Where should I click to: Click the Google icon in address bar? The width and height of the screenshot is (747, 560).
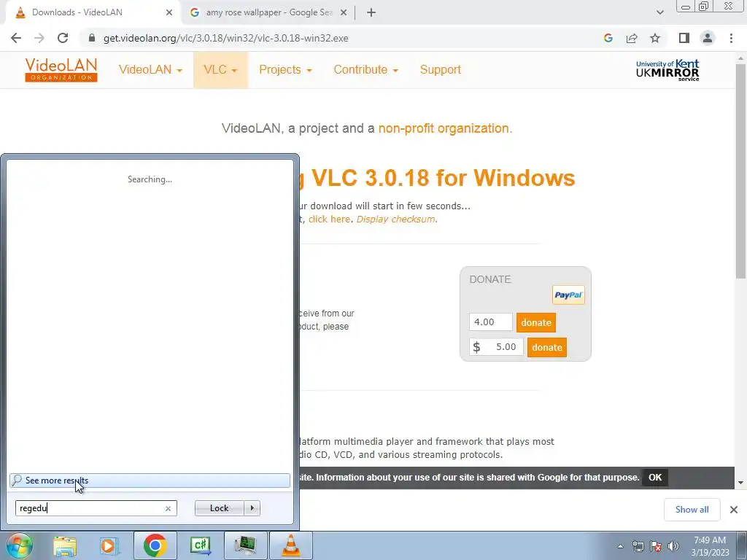tap(608, 38)
